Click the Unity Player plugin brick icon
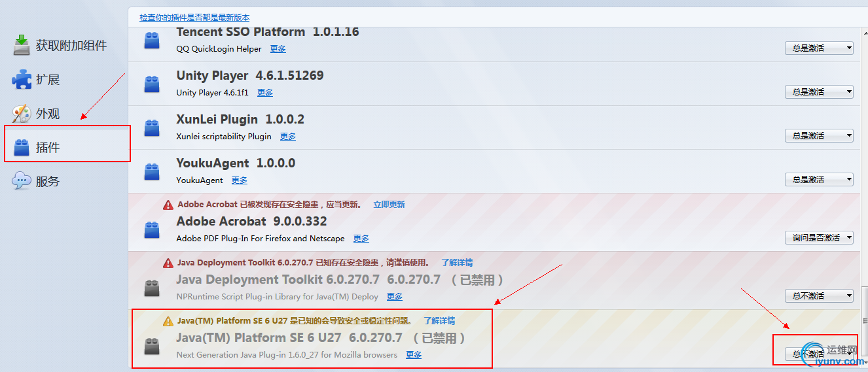The height and width of the screenshot is (372, 868). (152, 84)
